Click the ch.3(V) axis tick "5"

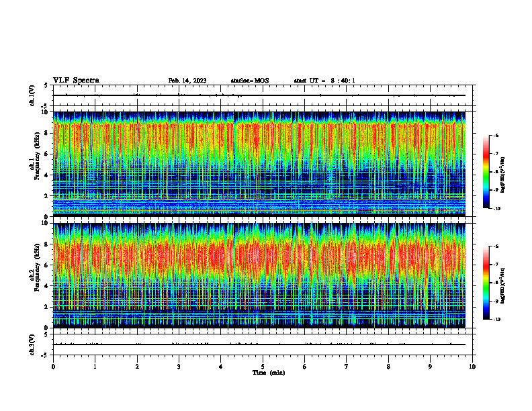tap(46, 334)
